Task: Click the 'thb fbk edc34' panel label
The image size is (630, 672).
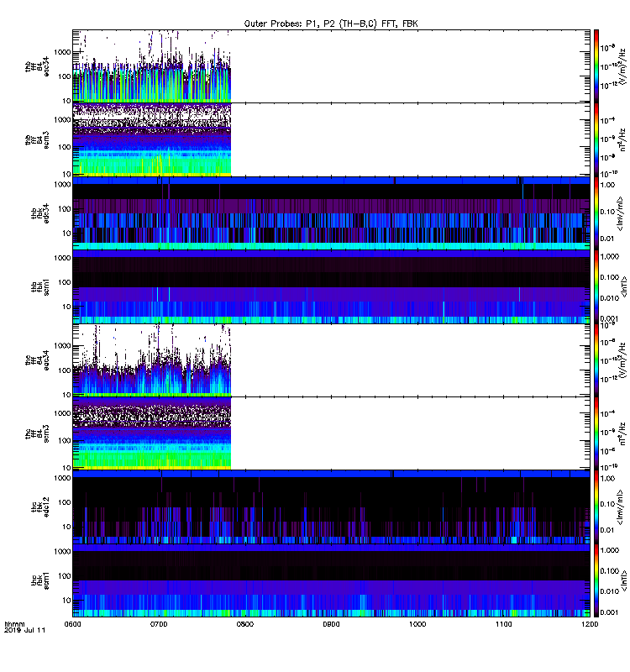Action: [40, 213]
